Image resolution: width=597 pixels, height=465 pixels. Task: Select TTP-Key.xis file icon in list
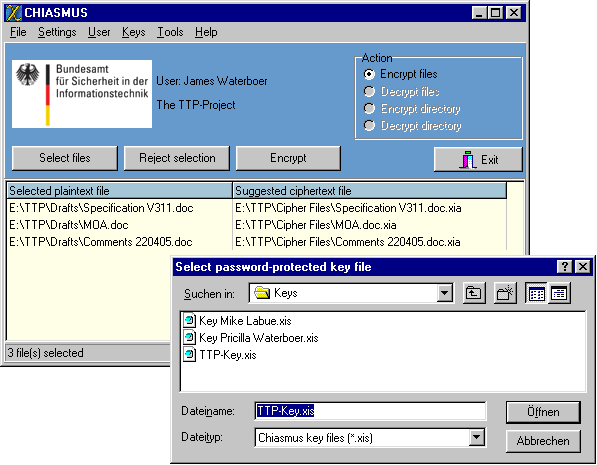coord(190,355)
